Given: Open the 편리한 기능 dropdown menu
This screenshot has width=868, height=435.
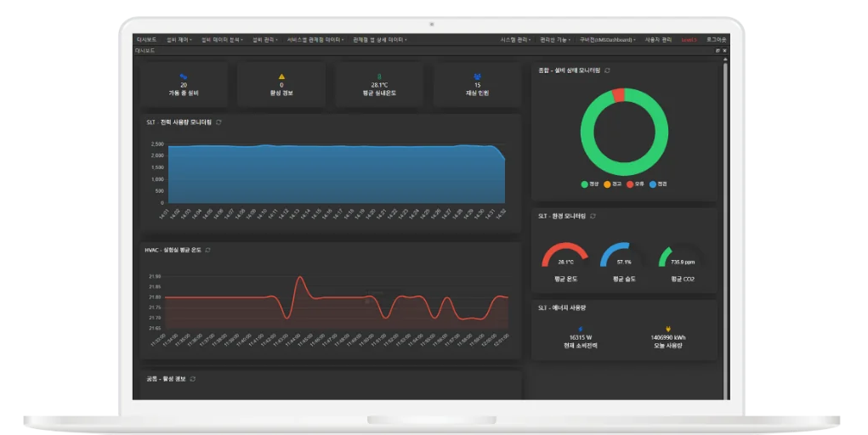Looking at the screenshot, I should (x=555, y=40).
